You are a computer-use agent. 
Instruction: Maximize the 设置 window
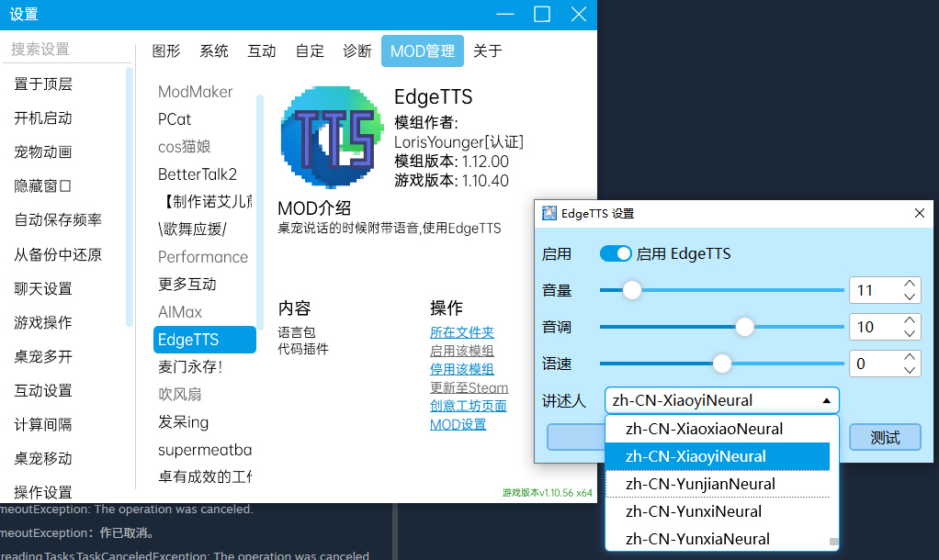coord(542,15)
